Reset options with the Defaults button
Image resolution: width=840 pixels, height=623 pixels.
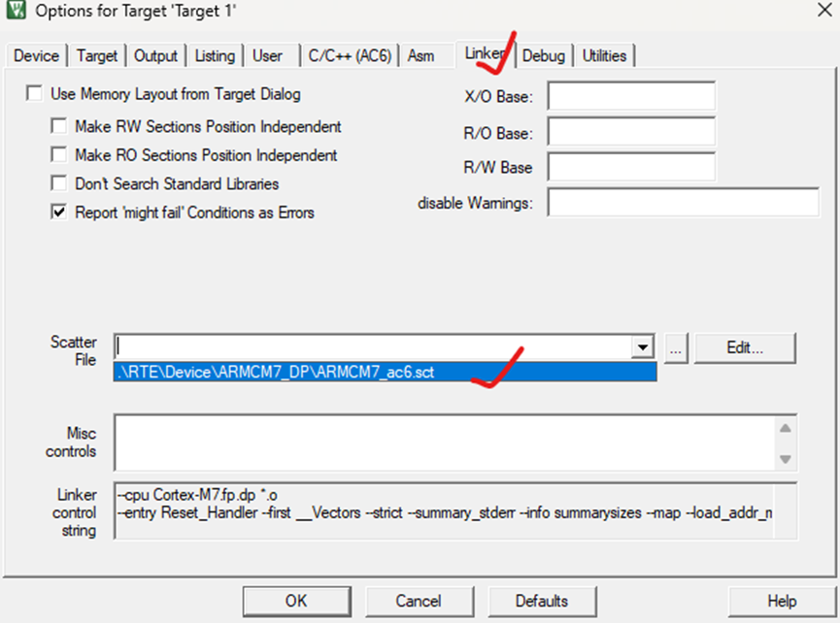tap(541, 601)
